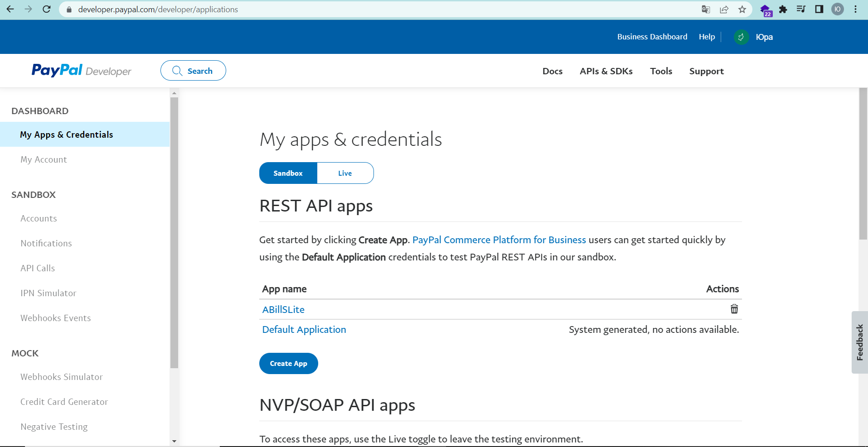Open the Help link

click(x=707, y=37)
